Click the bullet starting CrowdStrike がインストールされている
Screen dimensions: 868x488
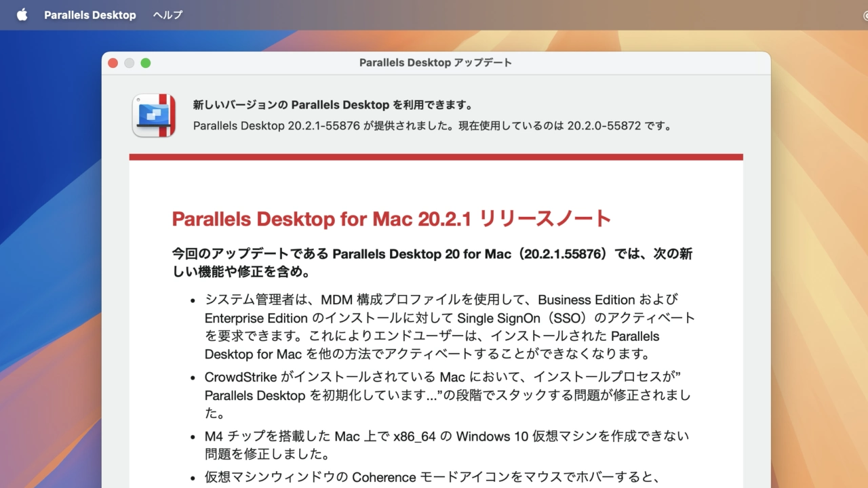tap(448, 394)
